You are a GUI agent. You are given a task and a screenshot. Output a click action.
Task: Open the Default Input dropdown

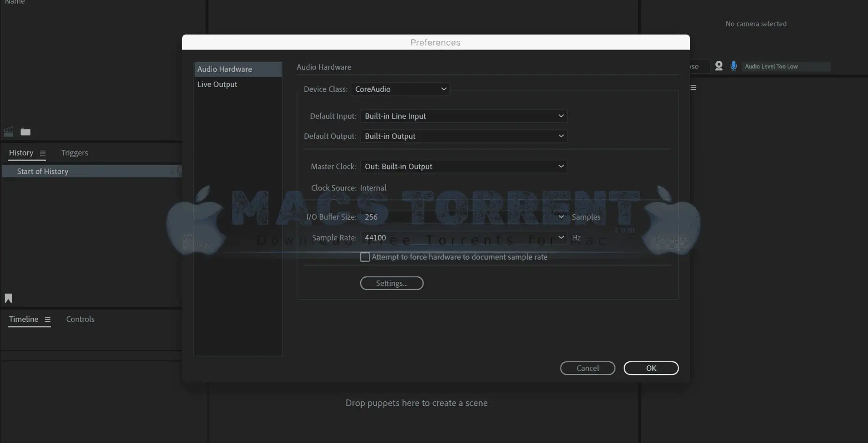(x=464, y=116)
